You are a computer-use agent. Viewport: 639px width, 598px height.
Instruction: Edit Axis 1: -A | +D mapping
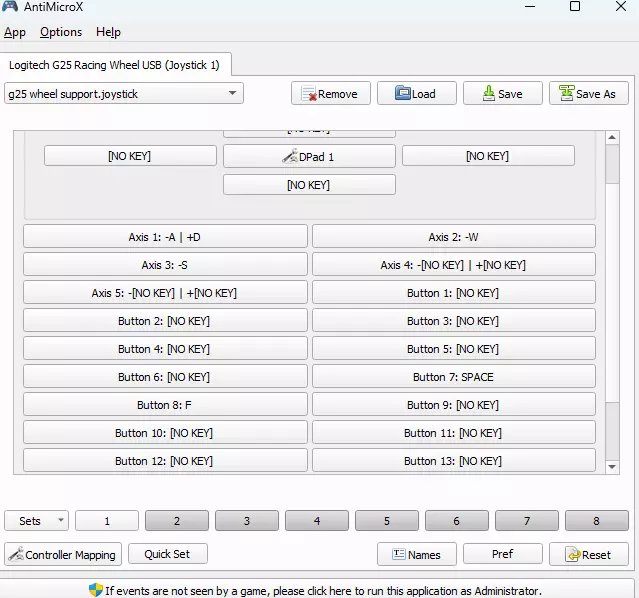tap(165, 236)
